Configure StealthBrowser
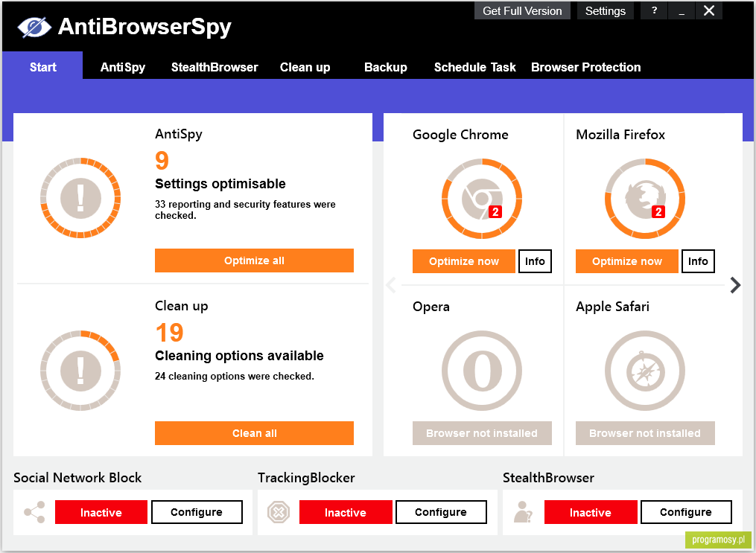756x553 pixels. (x=685, y=512)
